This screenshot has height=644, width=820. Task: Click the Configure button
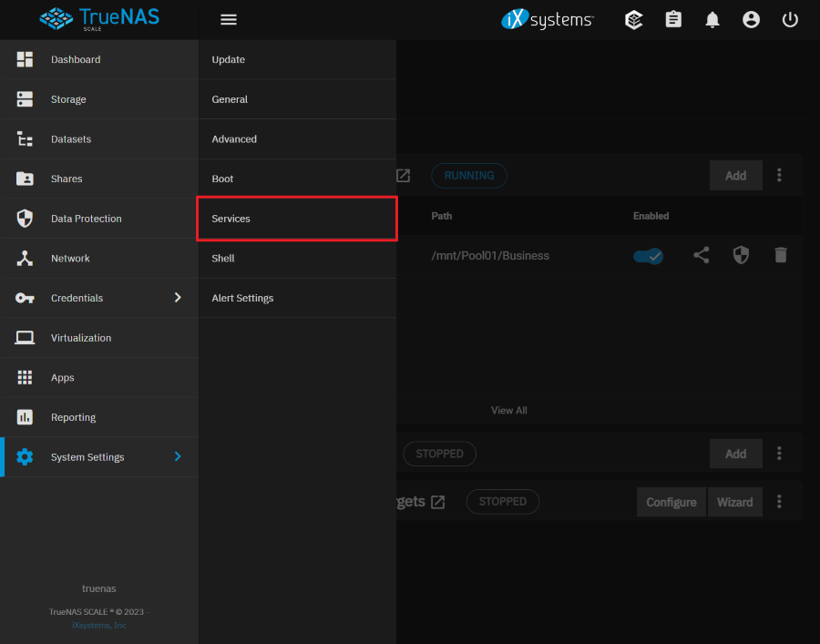pyautogui.click(x=671, y=502)
